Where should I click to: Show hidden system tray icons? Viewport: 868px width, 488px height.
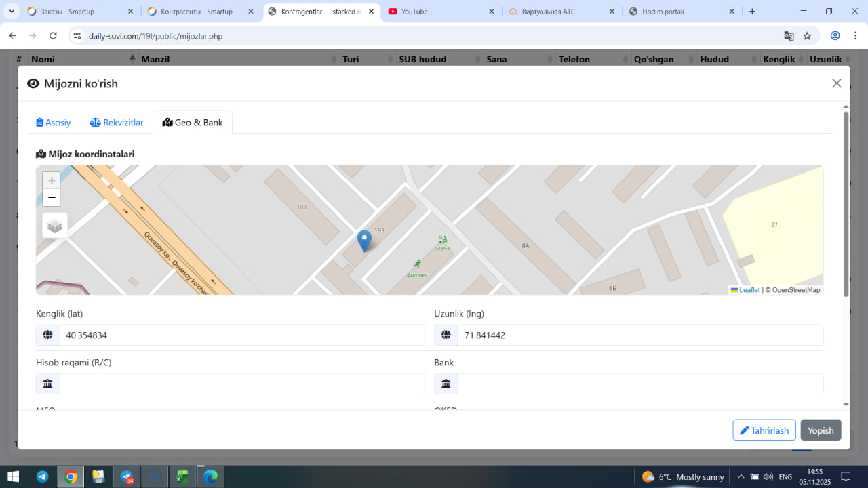(741, 476)
